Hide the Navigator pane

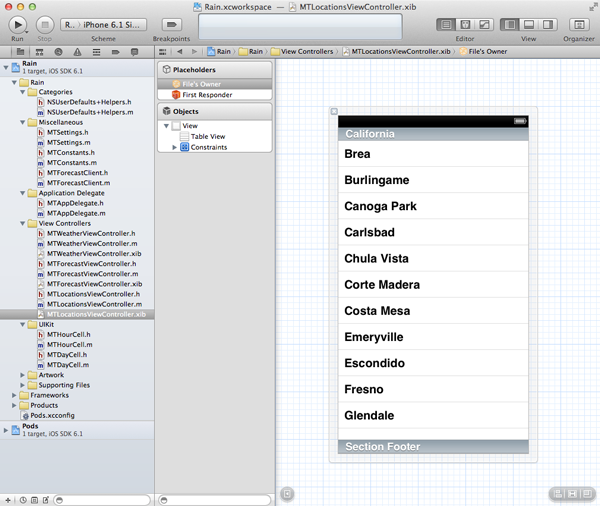(510, 25)
